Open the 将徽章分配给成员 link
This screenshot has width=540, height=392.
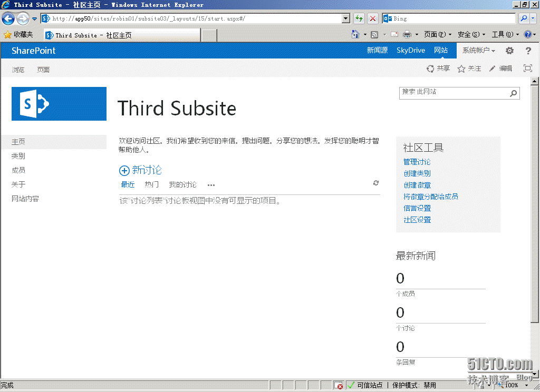(x=431, y=197)
